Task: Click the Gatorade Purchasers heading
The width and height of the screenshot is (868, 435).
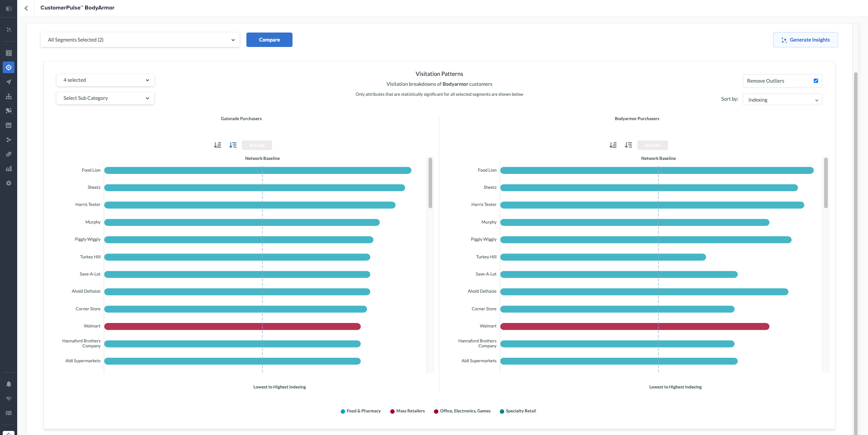Action: 241,119
